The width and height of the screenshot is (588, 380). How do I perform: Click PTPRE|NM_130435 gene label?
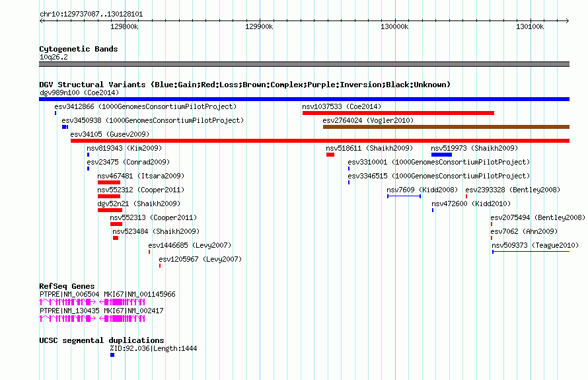coord(69,311)
